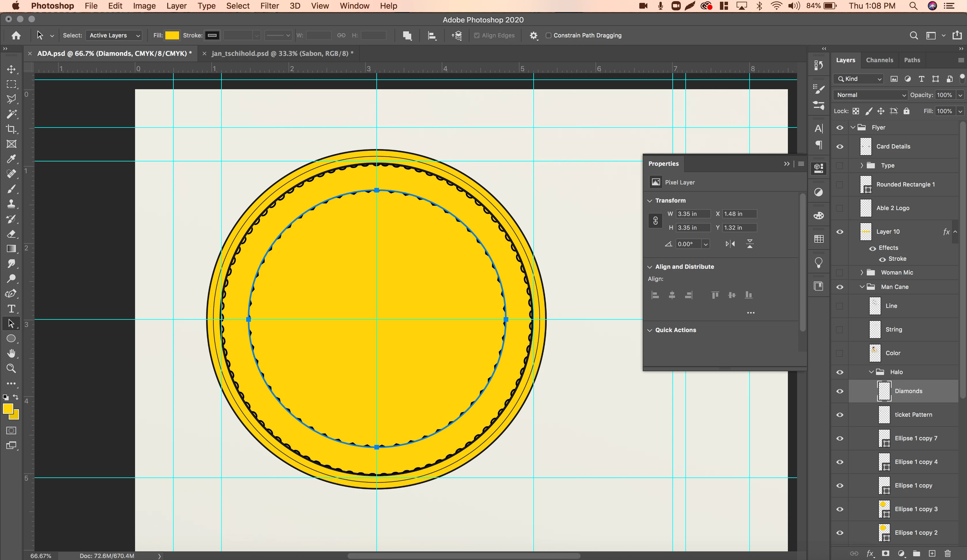Select the Zoom tool in toolbar
Viewport: 967px width, 560px height.
tap(11, 369)
